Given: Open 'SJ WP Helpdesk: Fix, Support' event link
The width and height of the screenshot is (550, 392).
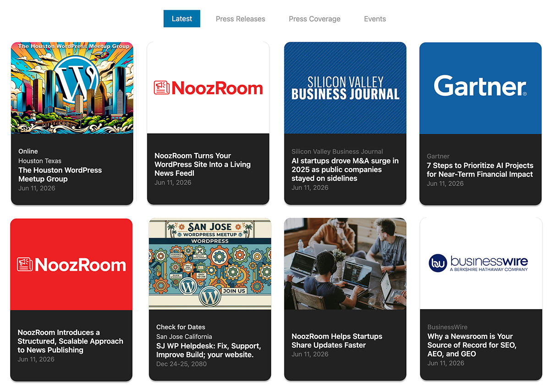Looking at the screenshot, I should [x=209, y=350].
